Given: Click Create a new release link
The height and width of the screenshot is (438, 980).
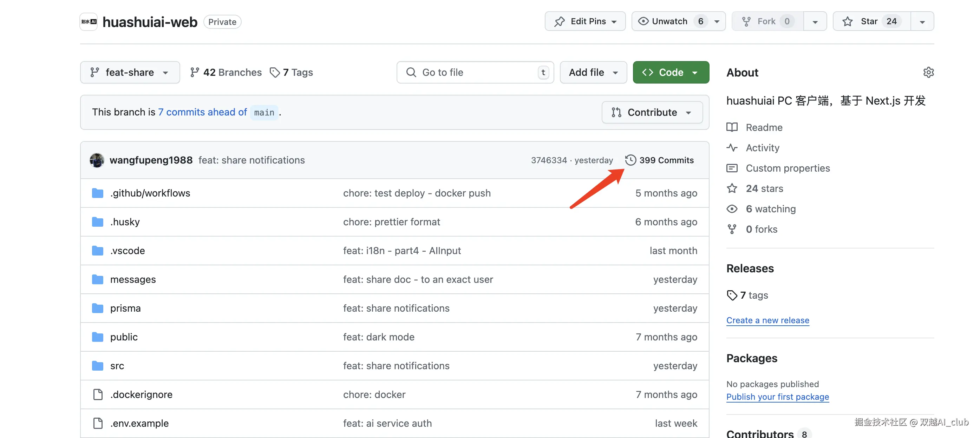Looking at the screenshot, I should (768, 320).
